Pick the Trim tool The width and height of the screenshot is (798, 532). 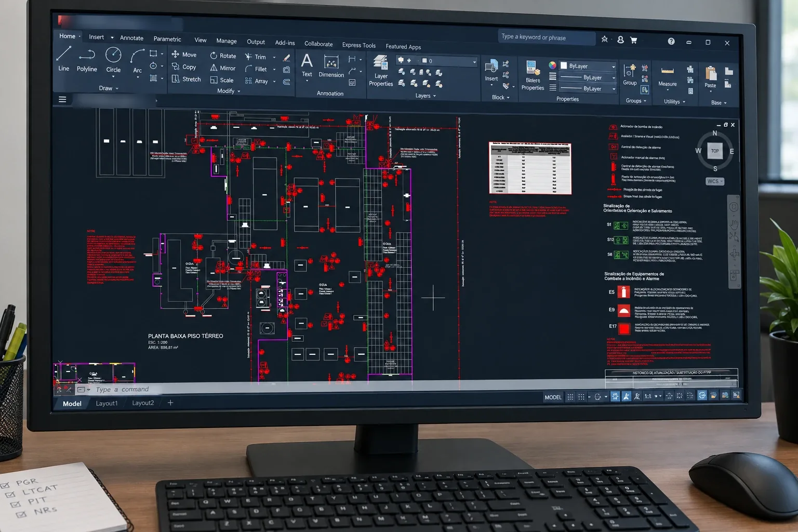(x=256, y=57)
